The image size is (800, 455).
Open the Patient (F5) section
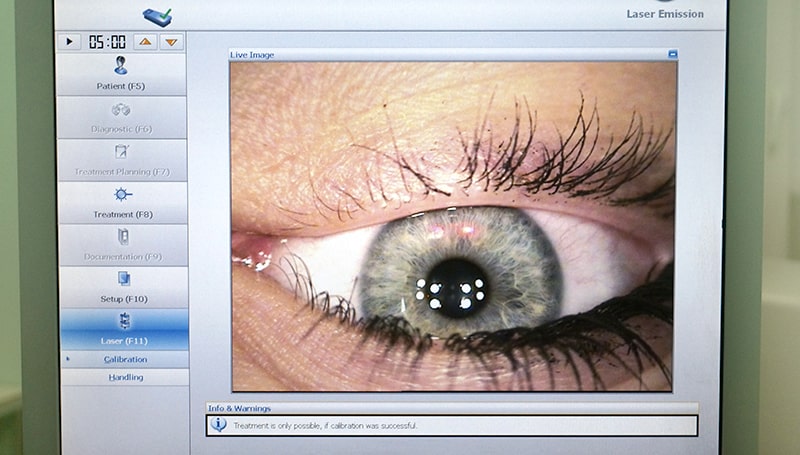click(x=123, y=75)
